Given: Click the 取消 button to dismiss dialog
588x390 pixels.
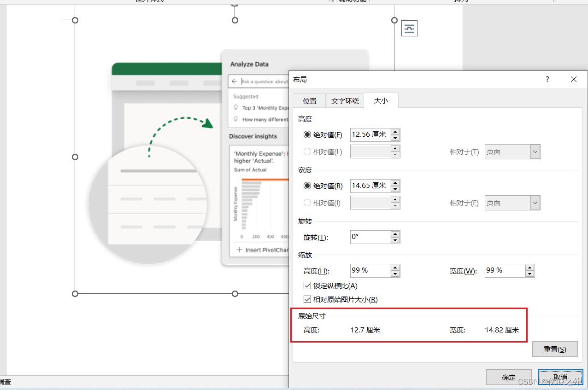Looking at the screenshot, I should (x=560, y=377).
